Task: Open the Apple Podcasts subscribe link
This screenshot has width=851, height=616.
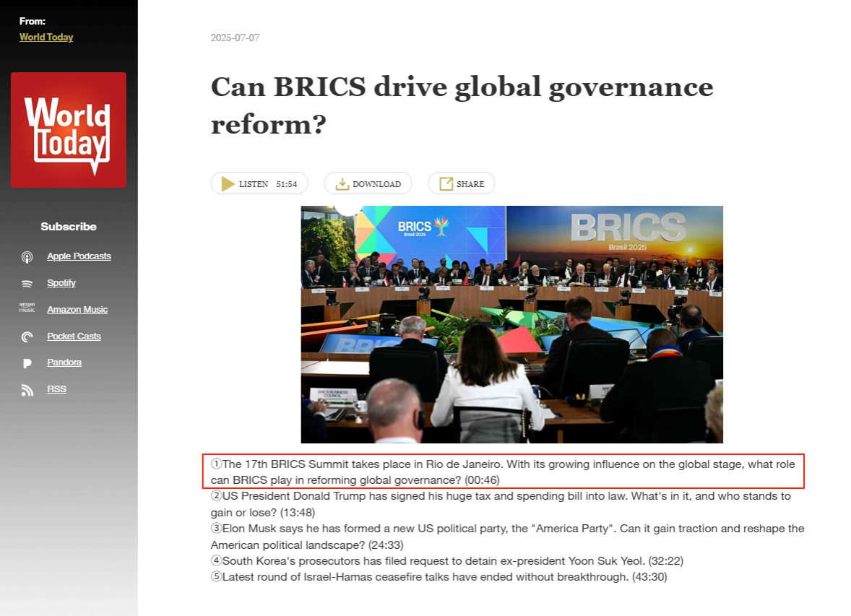Action: [x=79, y=256]
